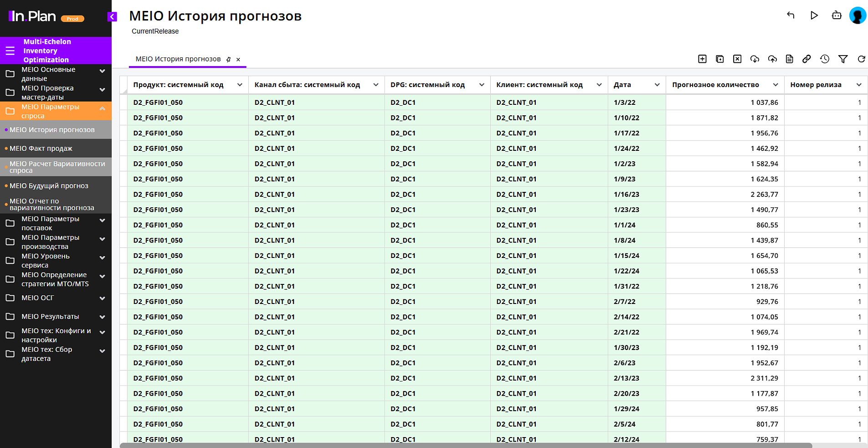Toggle the hamburger menu in the sidebar
Viewport: 868px width, 448px height.
(10, 51)
